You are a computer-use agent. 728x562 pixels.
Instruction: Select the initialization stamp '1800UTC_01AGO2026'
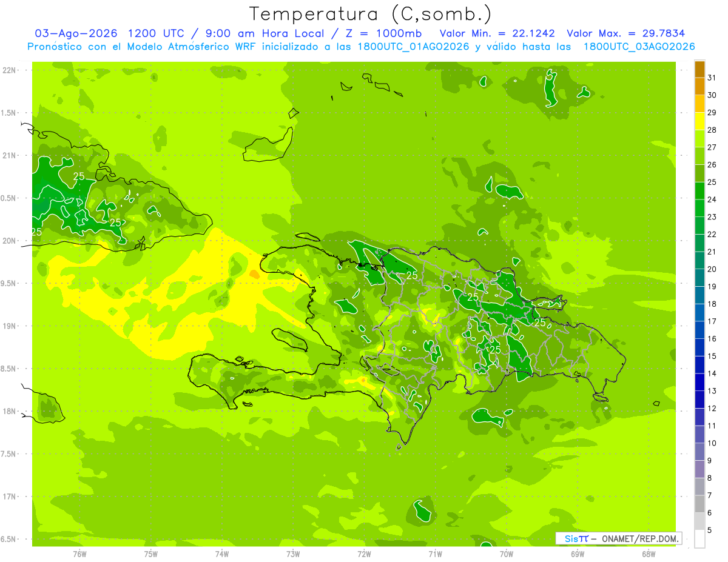tap(413, 47)
